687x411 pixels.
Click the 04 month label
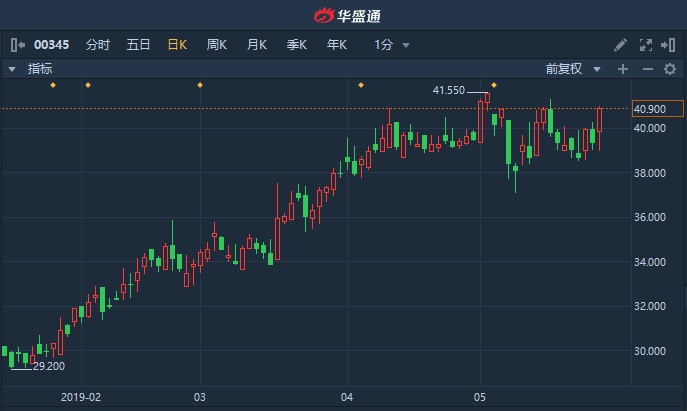(347, 397)
